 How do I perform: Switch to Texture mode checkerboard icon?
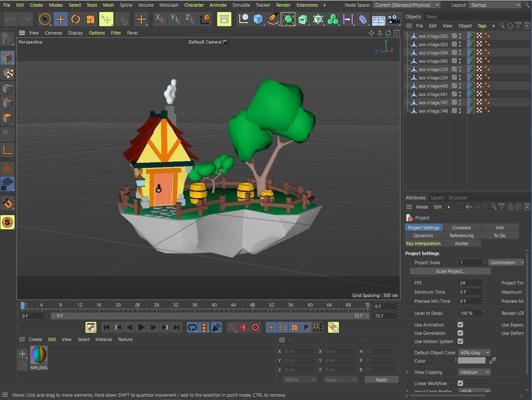coord(7,73)
